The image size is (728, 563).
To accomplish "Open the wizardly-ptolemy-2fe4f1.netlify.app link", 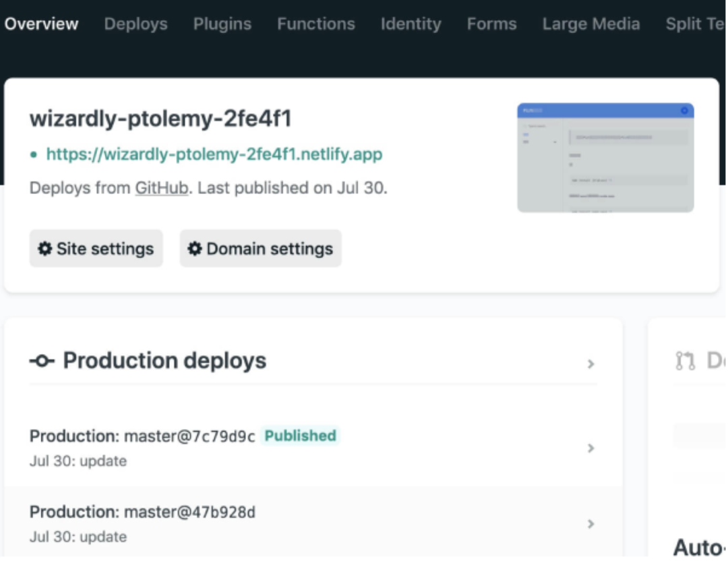I will coord(214,154).
